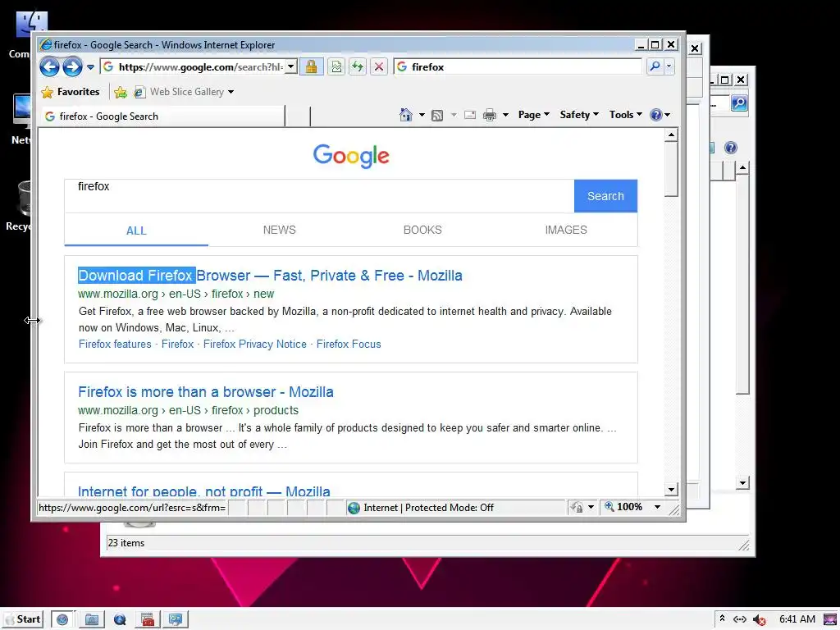Open a new blank tab
Image resolution: width=840 pixels, height=630 pixels.
297,116
